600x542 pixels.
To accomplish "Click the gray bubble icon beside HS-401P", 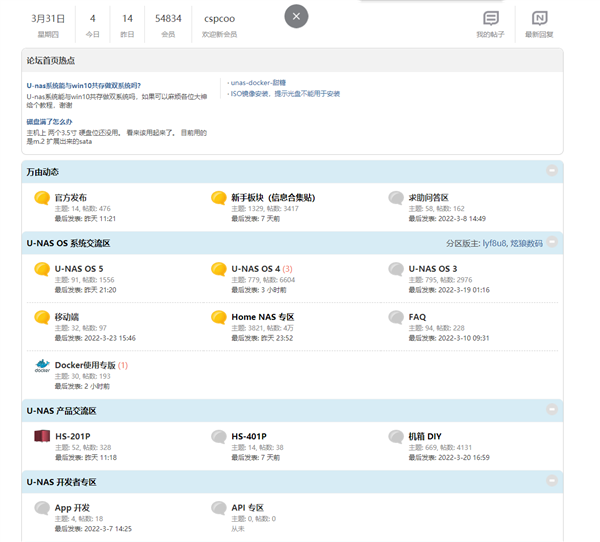I will tap(219, 437).
